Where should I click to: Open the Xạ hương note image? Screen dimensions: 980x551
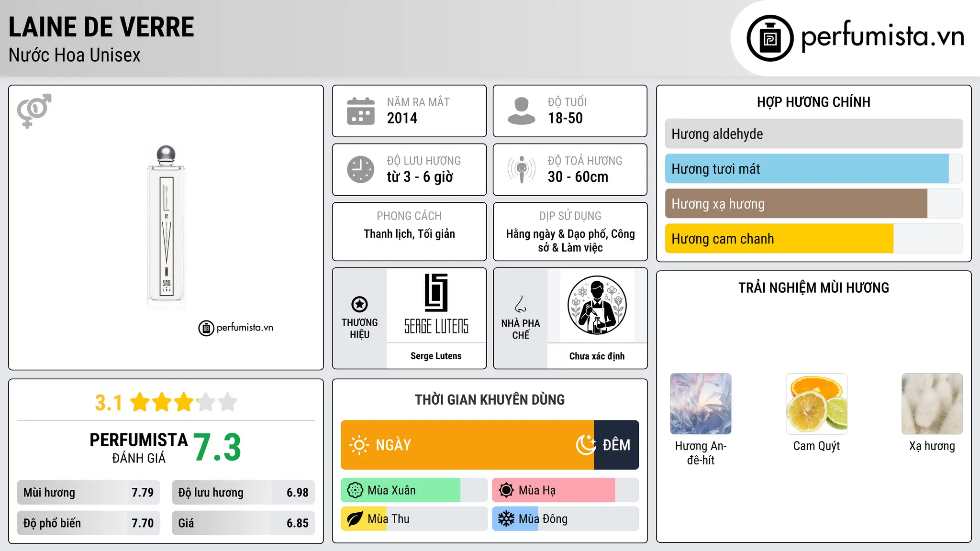932,404
